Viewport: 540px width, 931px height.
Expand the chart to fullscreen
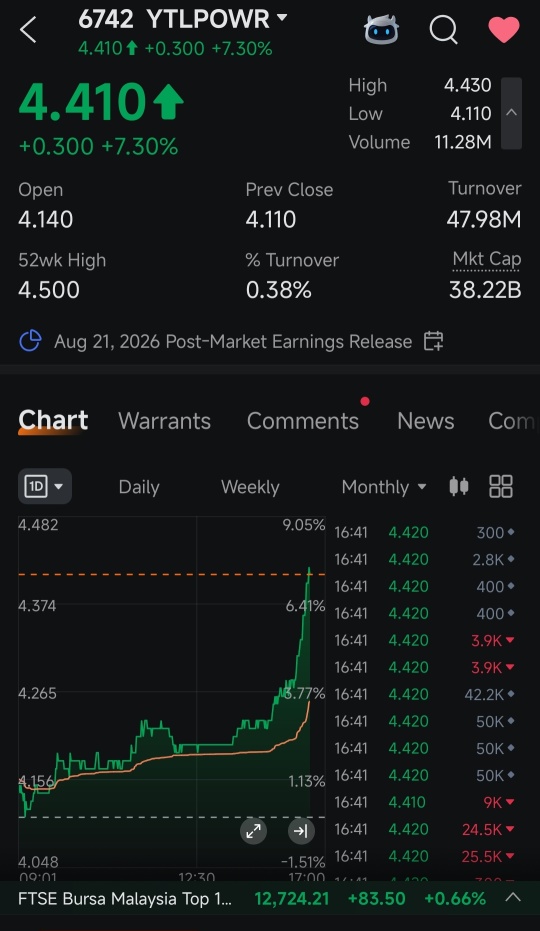pyautogui.click(x=253, y=831)
